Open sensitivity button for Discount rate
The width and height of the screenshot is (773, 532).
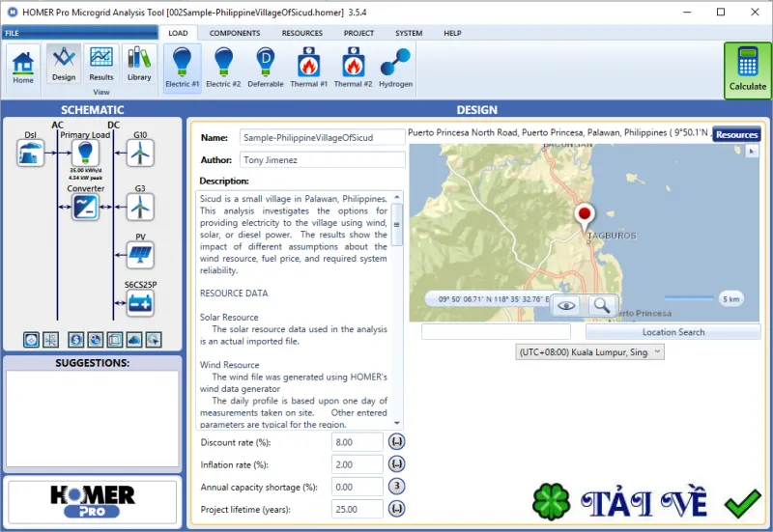click(396, 441)
